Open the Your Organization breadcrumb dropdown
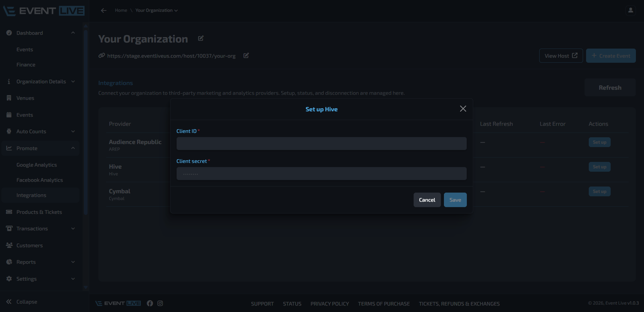This screenshot has width=644, height=312. pos(157,10)
